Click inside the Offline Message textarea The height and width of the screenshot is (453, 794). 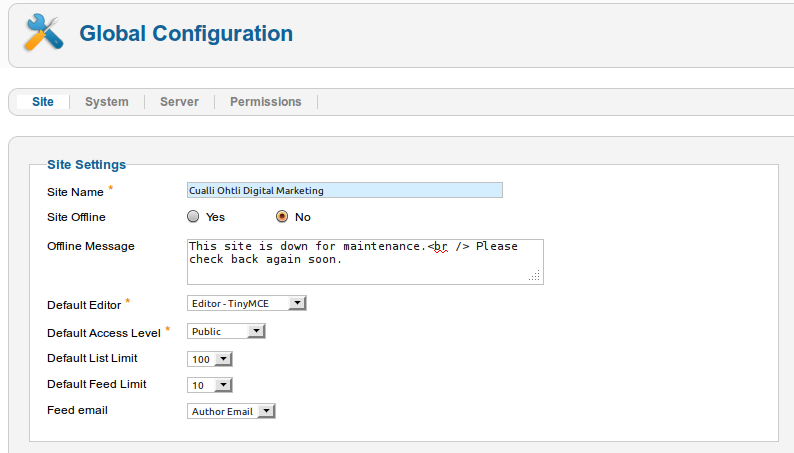[365, 262]
